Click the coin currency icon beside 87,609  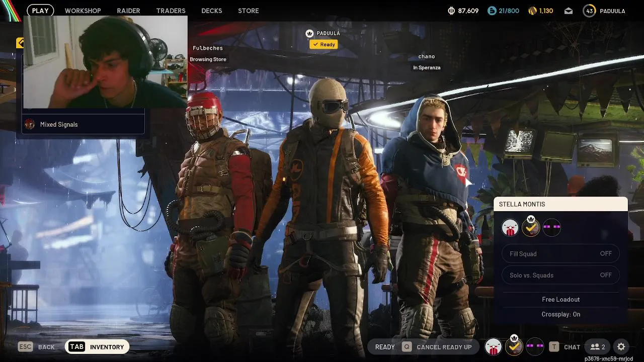click(451, 11)
